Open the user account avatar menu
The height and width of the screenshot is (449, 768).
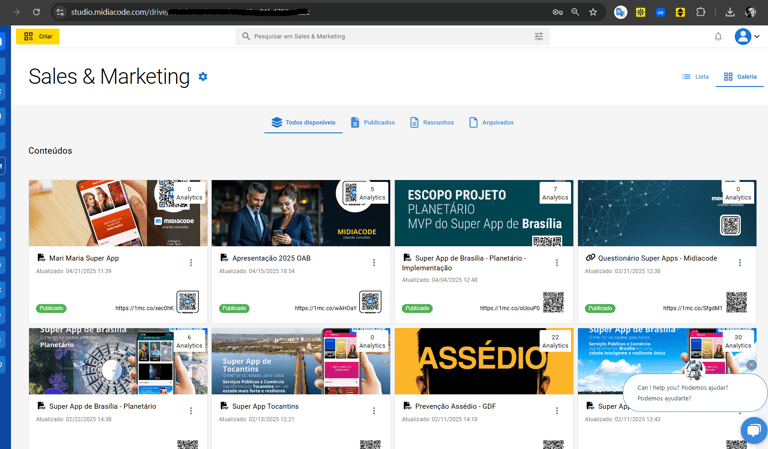pos(743,36)
